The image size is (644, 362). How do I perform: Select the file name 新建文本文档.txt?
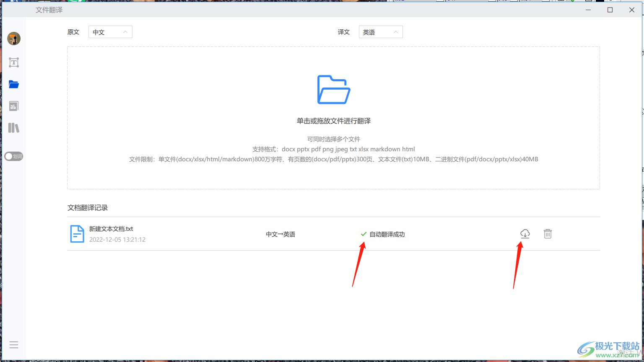tap(111, 229)
